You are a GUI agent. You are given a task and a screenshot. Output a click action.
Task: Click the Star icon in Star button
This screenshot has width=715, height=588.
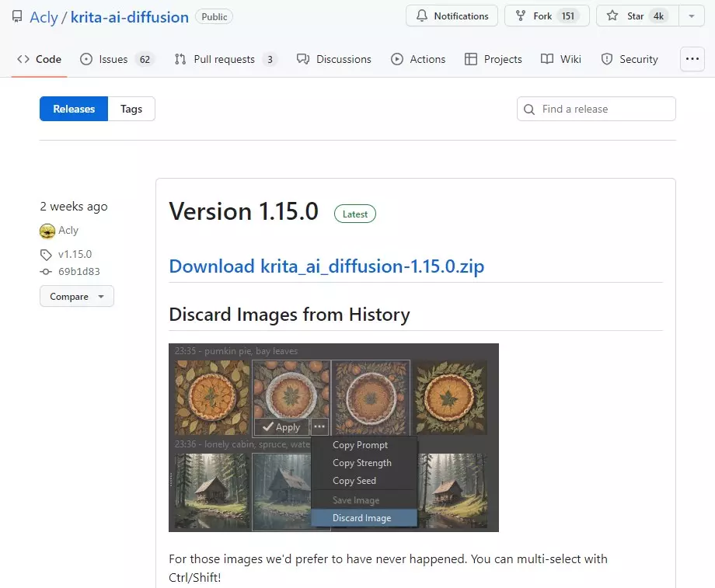612,16
